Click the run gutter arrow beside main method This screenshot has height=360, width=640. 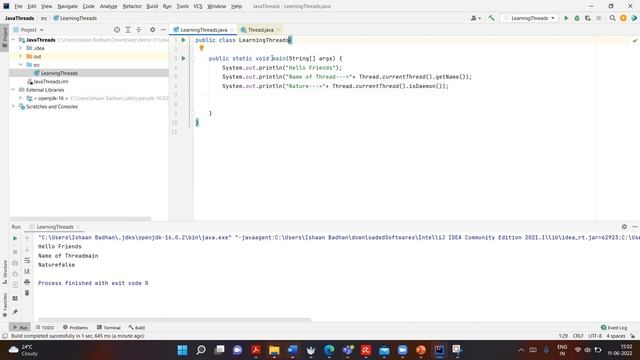183,58
